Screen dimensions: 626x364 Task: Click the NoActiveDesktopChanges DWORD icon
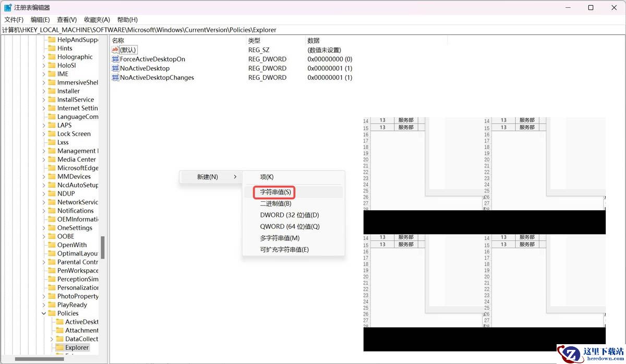click(x=115, y=78)
